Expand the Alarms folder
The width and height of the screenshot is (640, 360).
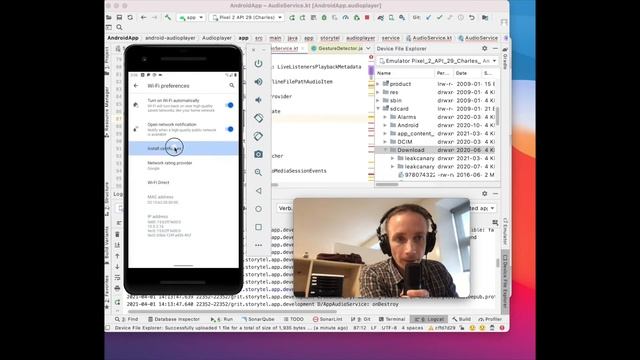385,117
